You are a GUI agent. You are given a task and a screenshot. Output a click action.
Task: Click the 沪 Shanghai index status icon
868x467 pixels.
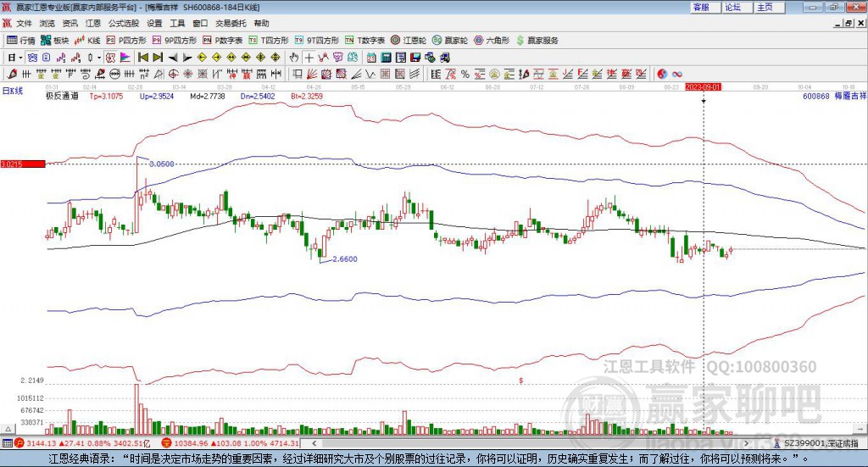pyautogui.click(x=19, y=443)
